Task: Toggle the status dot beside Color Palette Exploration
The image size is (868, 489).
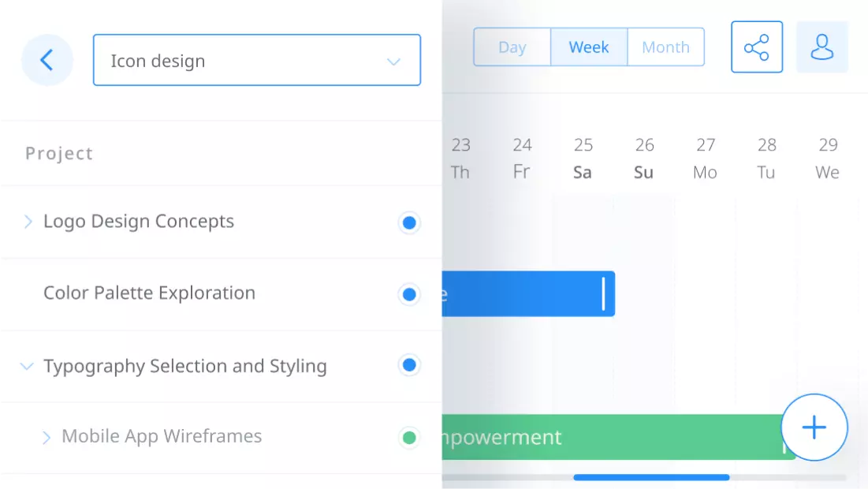Action: pos(409,294)
